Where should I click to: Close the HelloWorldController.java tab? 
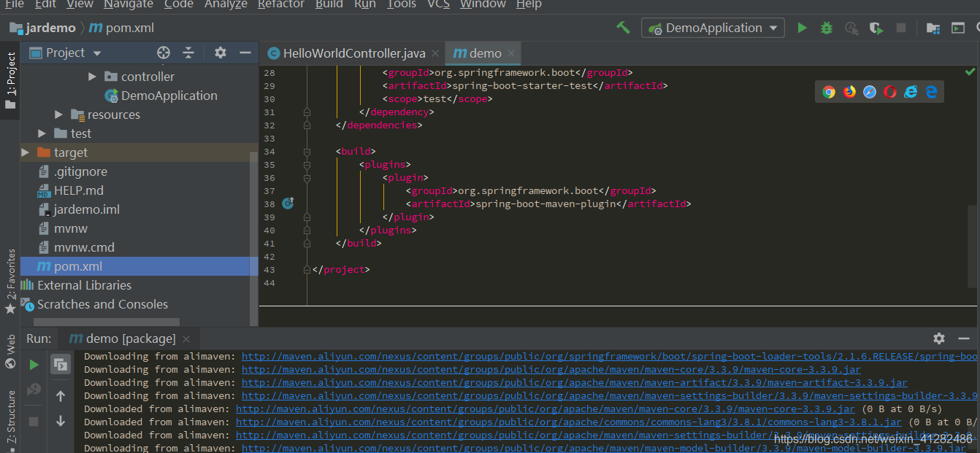435,53
